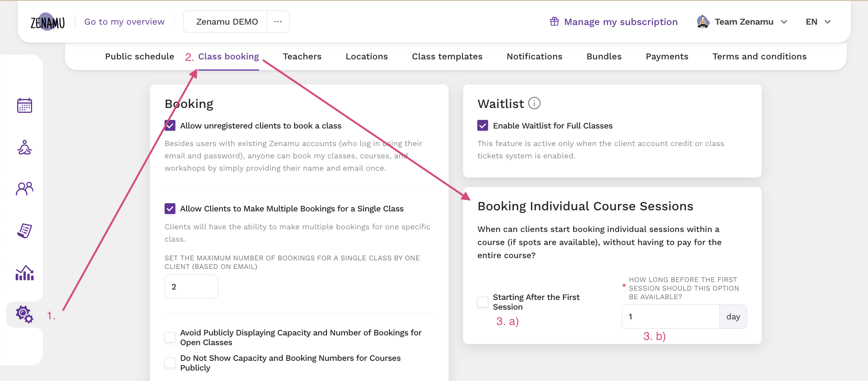This screenshot has height=381, width=868.
Task: Open the EN language dropdown
Action: (818, 22)
